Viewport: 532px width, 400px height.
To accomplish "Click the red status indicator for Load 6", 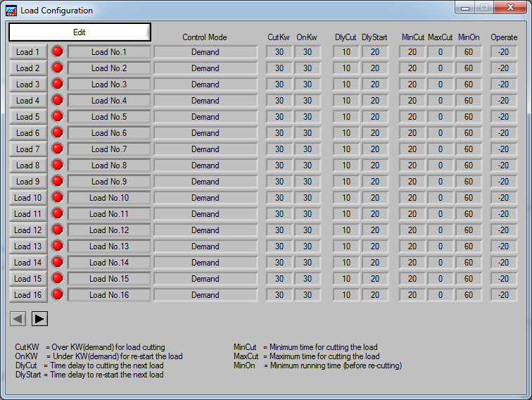I will pyautogui.click(x=57, y=132).
